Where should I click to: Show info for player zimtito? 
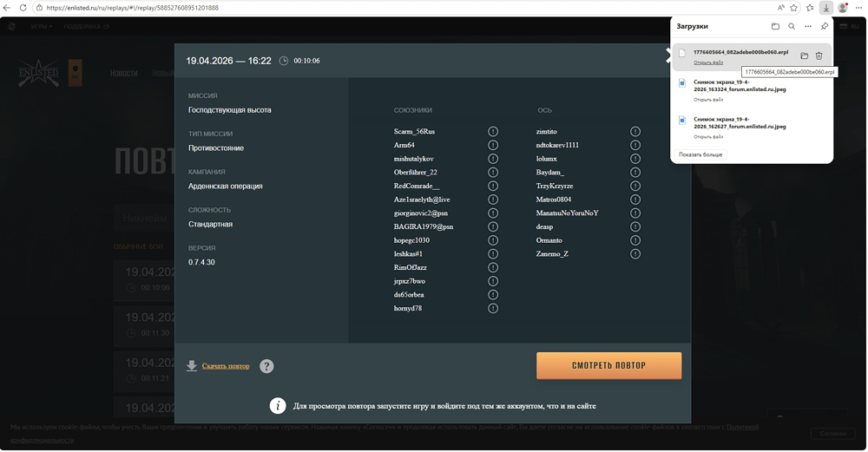click(635, 132)
